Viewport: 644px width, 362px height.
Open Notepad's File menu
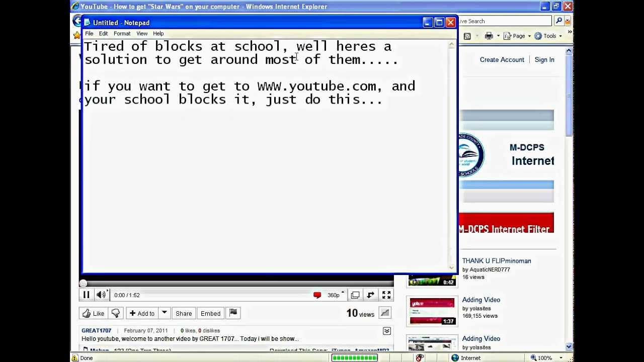89,34
